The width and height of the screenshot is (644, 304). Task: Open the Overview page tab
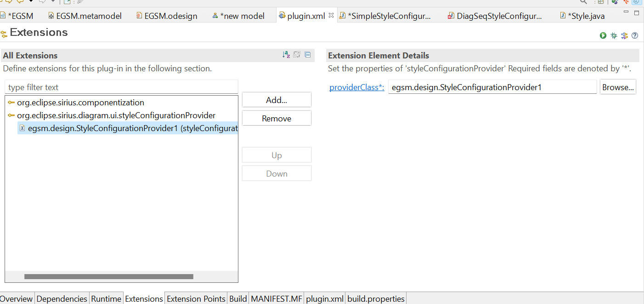[17, 298]
